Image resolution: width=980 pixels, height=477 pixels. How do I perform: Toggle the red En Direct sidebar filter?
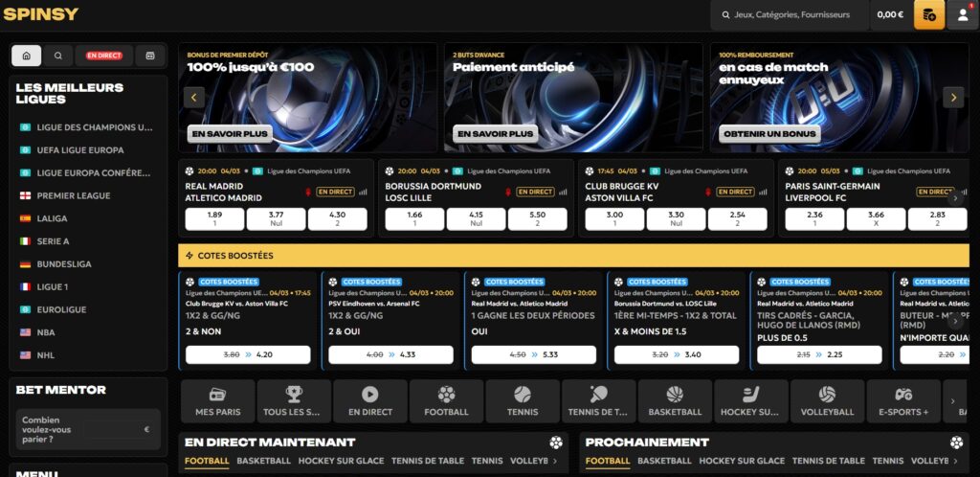(104, 56)
